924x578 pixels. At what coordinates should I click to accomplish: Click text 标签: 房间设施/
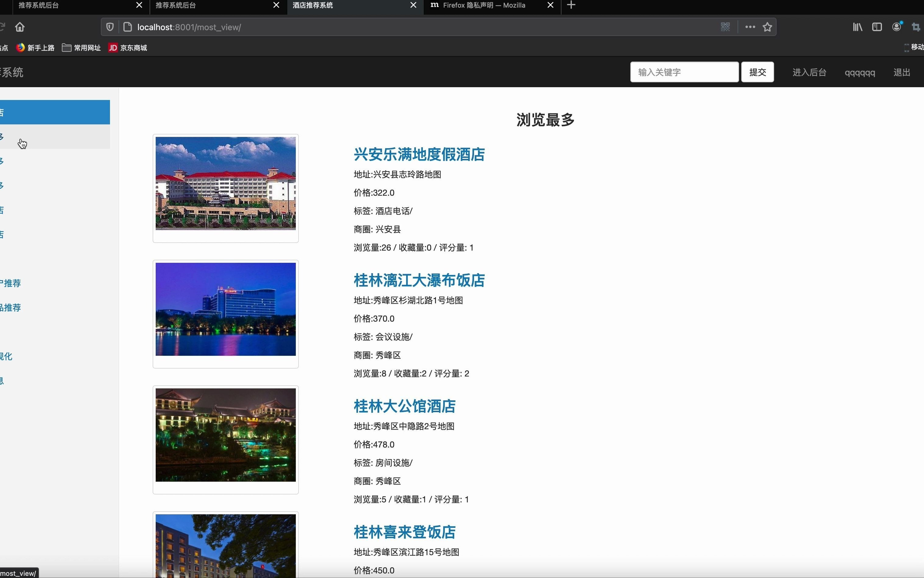[x=383, y=463]
